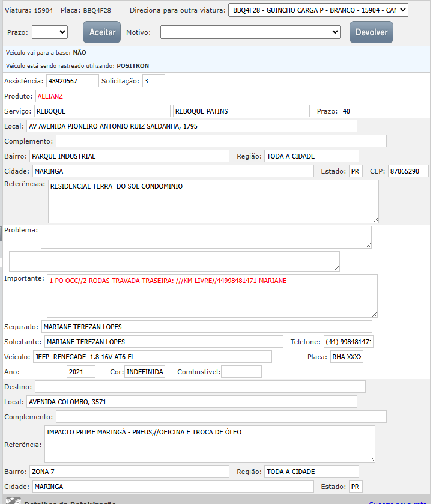Click the Referências text area
The image size is (436, 504).
[213, 201]
